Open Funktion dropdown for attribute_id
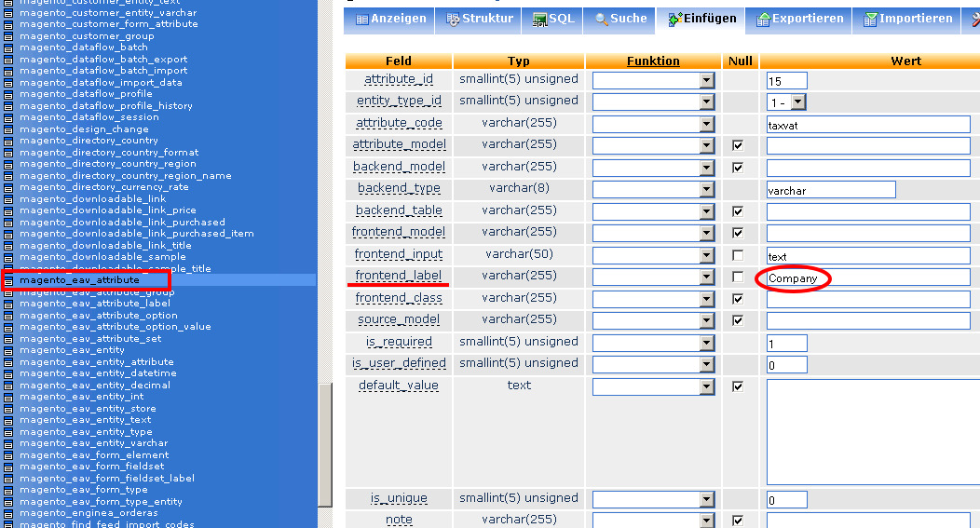 pyautogui.click(x=653, y=81)
